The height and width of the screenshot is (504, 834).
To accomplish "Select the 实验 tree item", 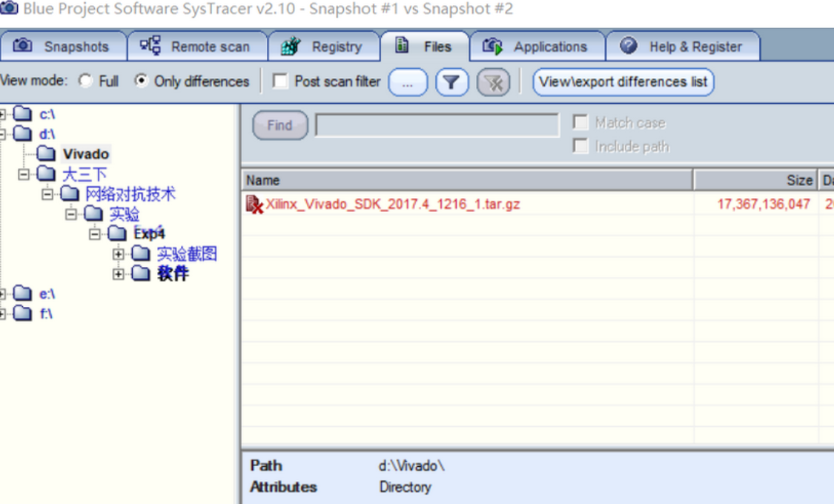I will point(124,214).
